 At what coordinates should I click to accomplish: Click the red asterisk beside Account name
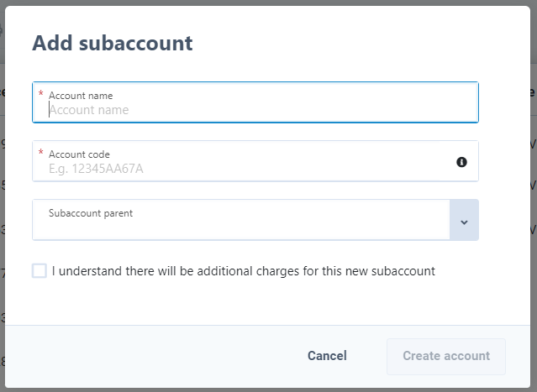coord(40,93)
